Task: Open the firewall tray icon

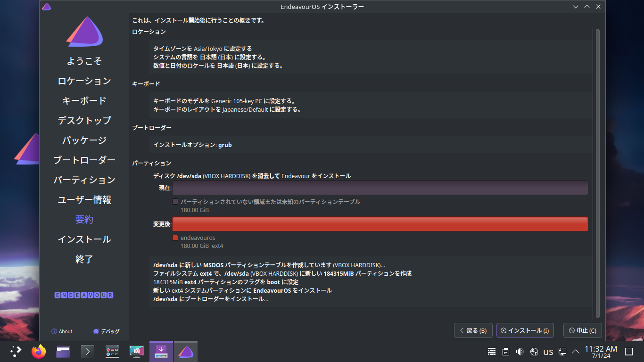Action: tap(492, 352)
